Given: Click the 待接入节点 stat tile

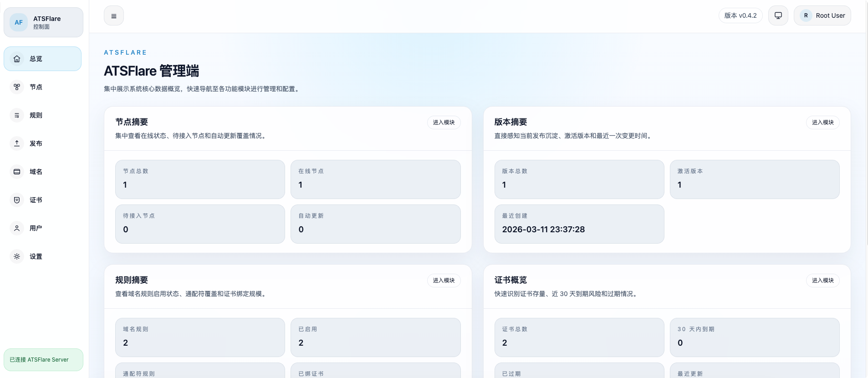Looking at the screenshot, I should (x=200, y=224).
